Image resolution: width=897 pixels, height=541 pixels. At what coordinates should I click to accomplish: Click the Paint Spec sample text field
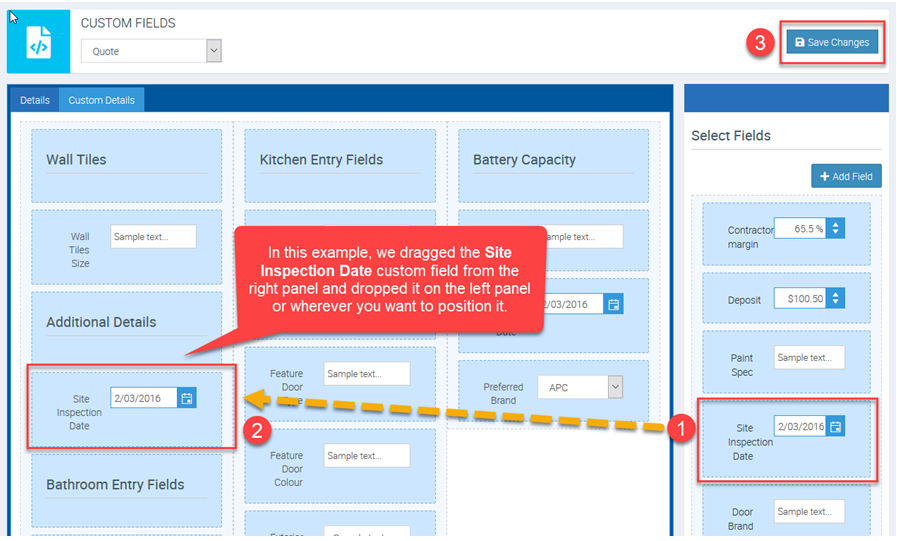809,358
